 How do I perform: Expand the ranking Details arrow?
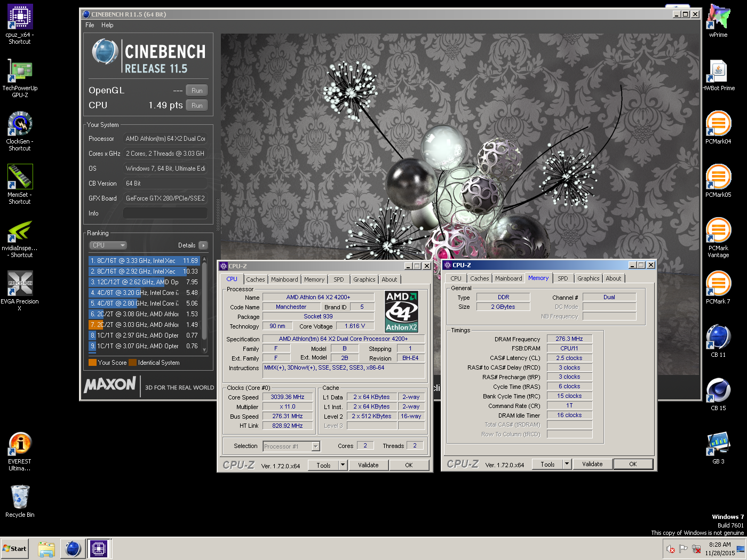[x=203, y=245]
